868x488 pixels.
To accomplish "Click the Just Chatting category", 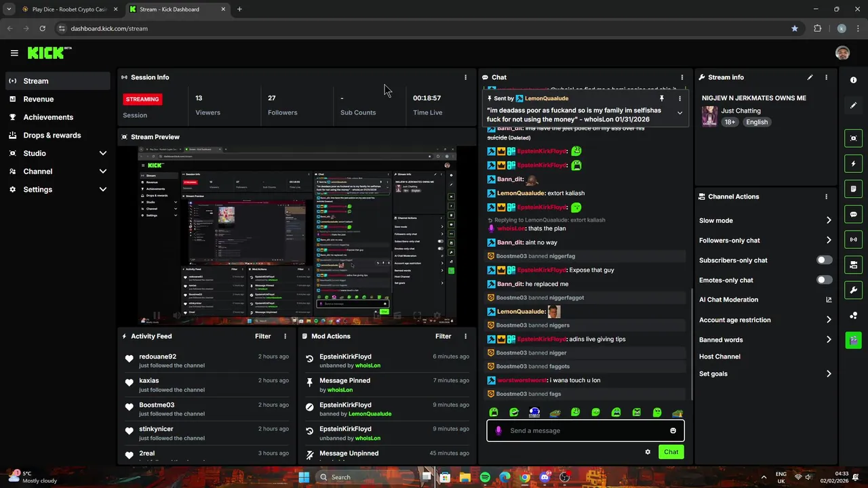I will (x=741, y=110).
